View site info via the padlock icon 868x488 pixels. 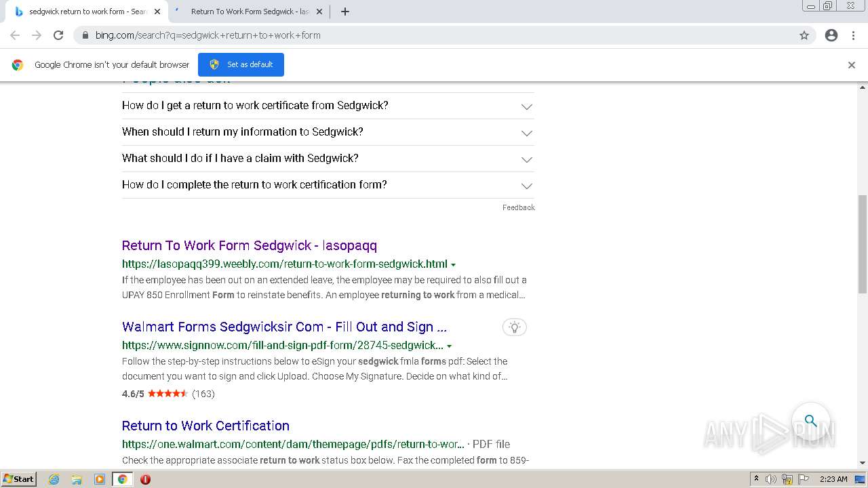(x=85, y=35)
